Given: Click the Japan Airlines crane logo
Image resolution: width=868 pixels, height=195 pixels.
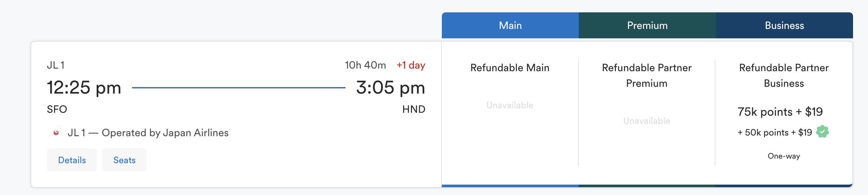Looking at the screenshot, I should (x=56, y=132).
